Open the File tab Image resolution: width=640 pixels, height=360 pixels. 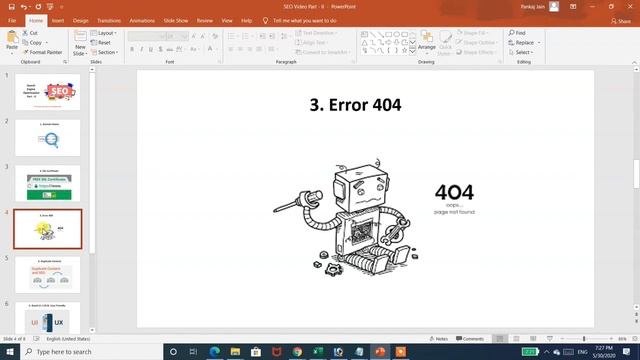pos(12,20)
